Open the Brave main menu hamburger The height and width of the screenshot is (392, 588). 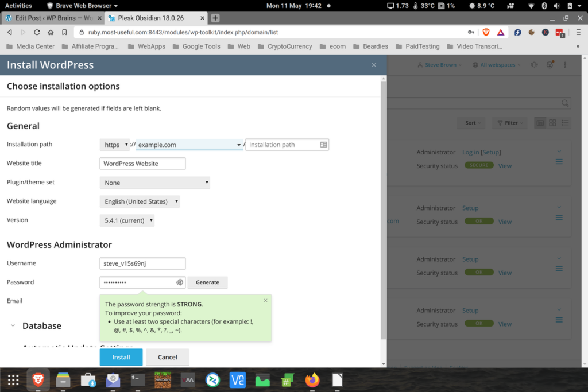pos(578,32)
